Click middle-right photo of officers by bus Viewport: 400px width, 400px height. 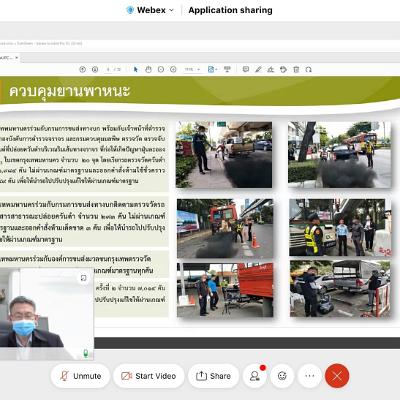(340, 228)
